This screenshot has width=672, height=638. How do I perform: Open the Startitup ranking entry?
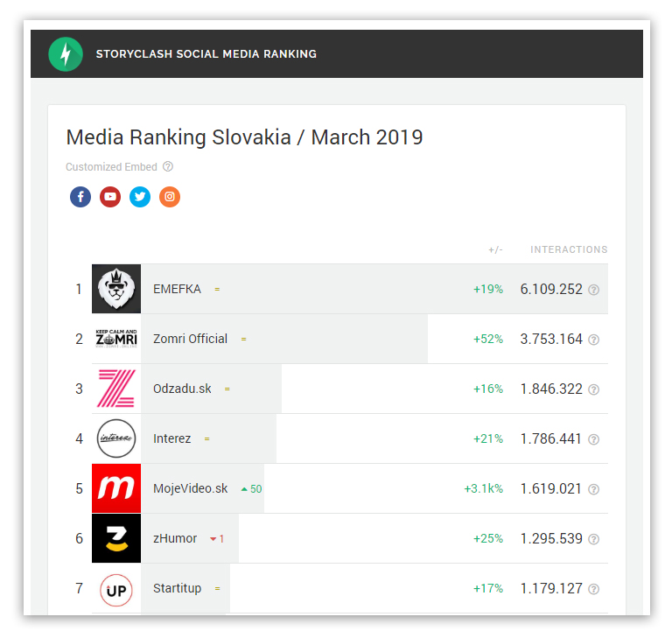(x=177, y=588)
